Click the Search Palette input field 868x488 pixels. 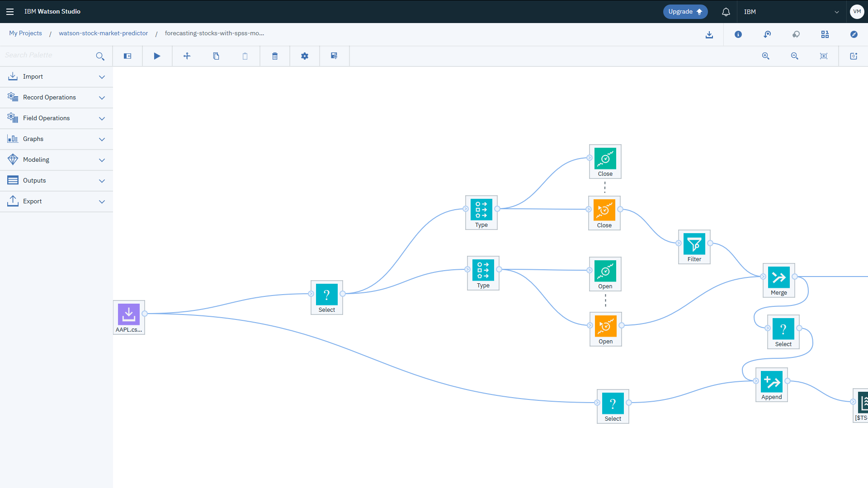47,55
